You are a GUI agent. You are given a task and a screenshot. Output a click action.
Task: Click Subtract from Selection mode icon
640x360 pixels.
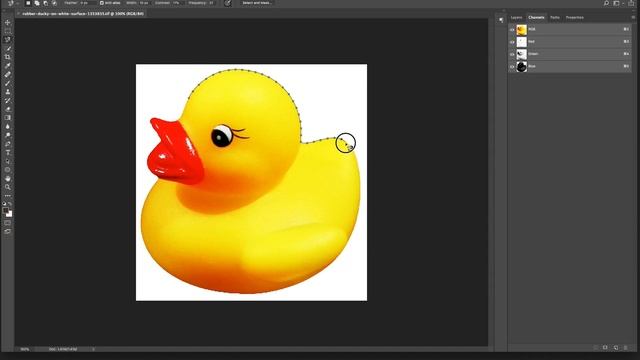[x=45, y=3]
